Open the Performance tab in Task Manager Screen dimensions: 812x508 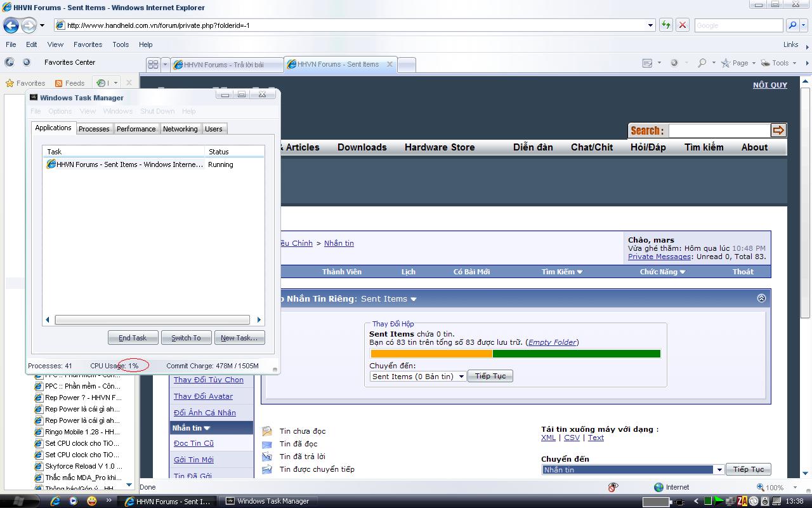coord(136,129)
